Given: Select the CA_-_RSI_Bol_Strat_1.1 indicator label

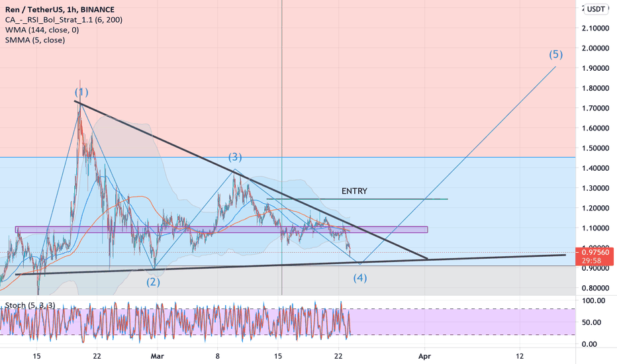Looking at the screenshot, I should (x=64, y=20).
